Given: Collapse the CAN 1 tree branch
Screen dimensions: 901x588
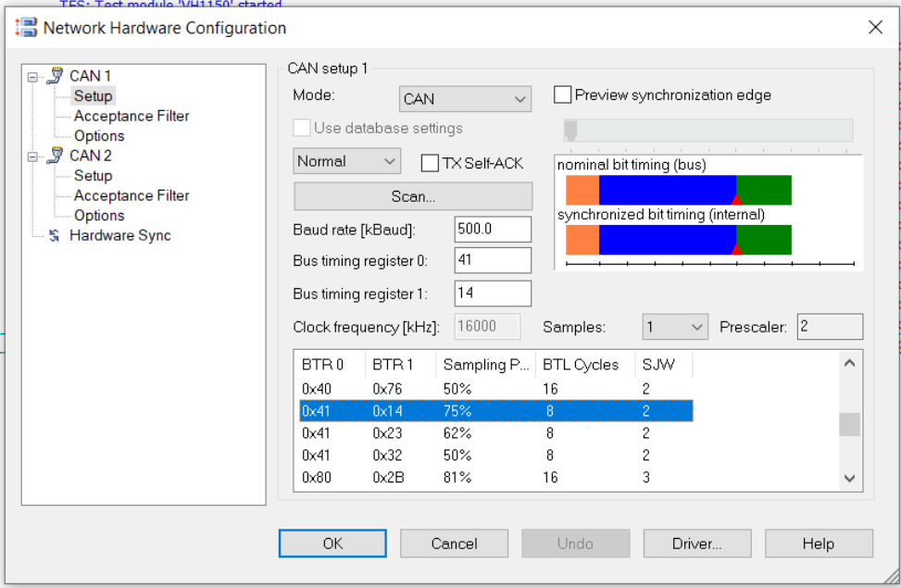Looking at the screenshot, I should pos(31,75).
